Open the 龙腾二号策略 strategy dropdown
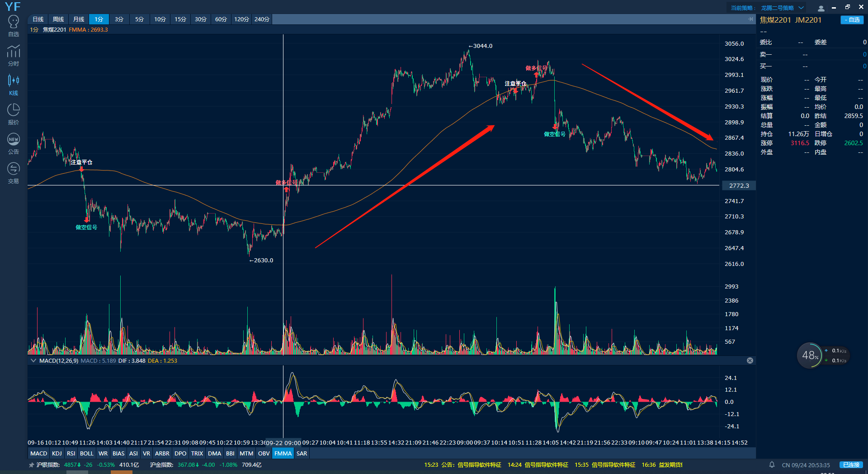Screen dimensions: 868x474 (782, 8)
